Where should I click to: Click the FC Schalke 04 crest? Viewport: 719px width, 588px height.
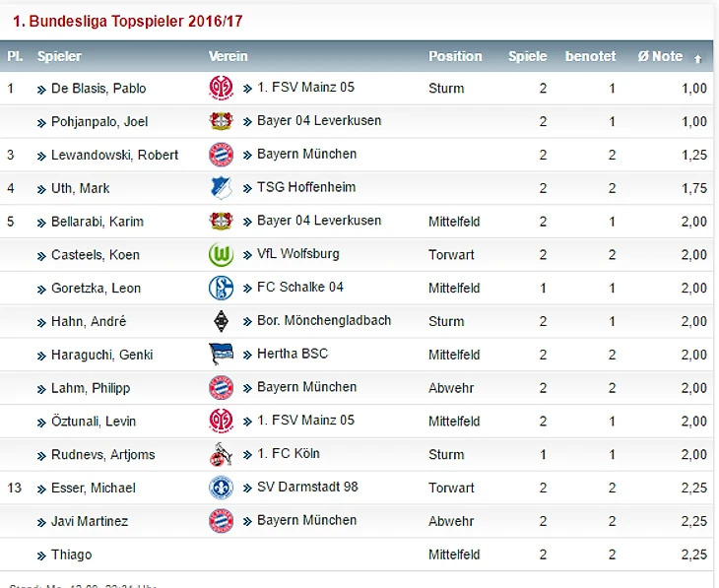[221, 288]
